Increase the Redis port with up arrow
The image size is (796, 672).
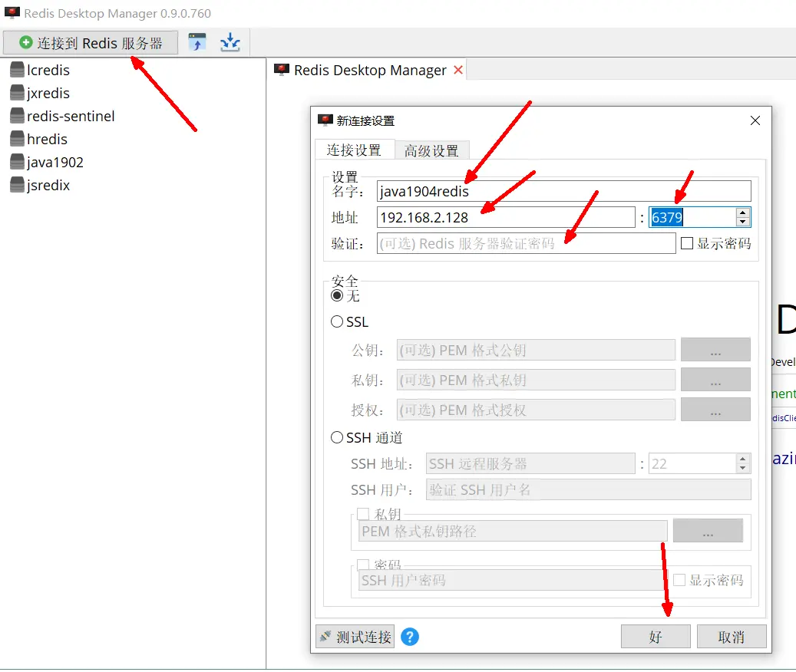tap(743, 212)
